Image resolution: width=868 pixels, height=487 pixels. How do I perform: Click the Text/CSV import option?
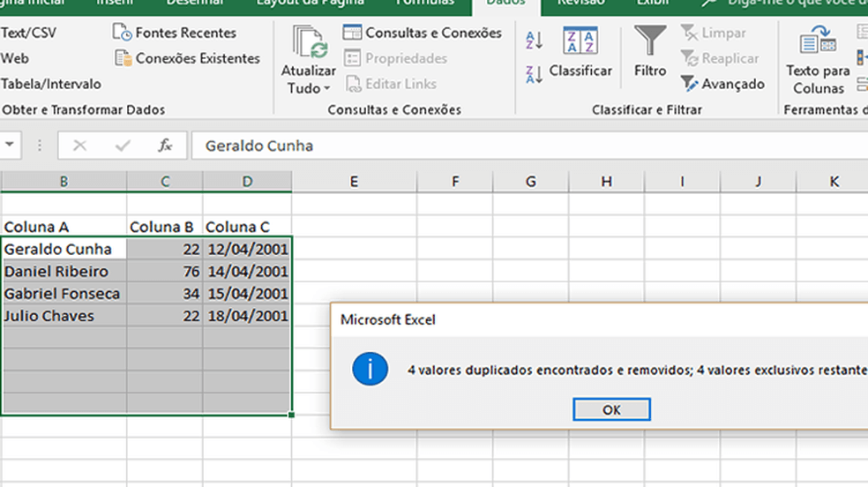[x=28, y=33]
